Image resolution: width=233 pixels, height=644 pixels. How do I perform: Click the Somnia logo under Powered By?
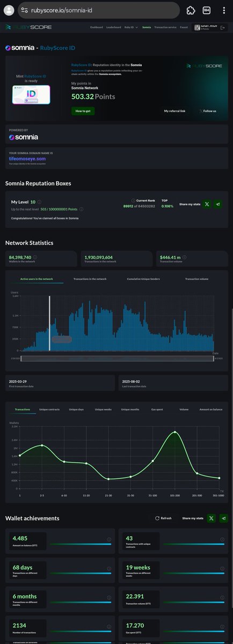click(23, 137)
